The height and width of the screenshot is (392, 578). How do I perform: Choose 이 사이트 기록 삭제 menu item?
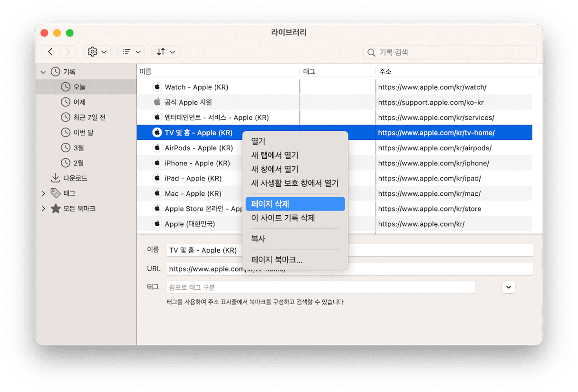295,218
